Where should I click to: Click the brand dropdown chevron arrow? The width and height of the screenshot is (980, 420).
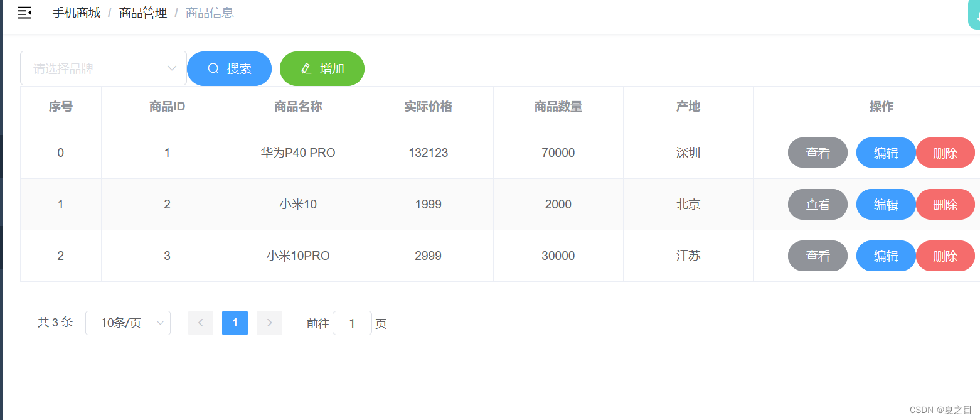172,68
